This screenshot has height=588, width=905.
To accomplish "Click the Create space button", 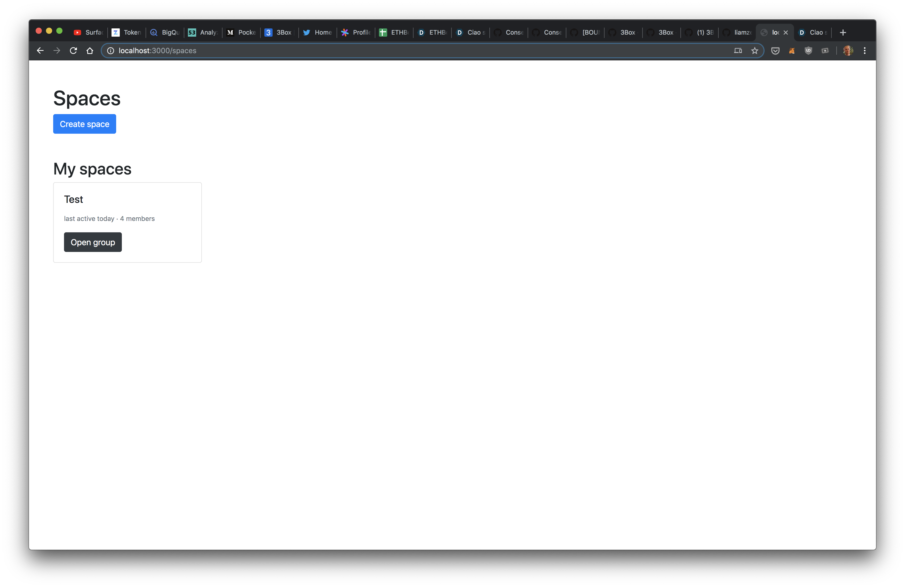I will (x=84, y=124).
